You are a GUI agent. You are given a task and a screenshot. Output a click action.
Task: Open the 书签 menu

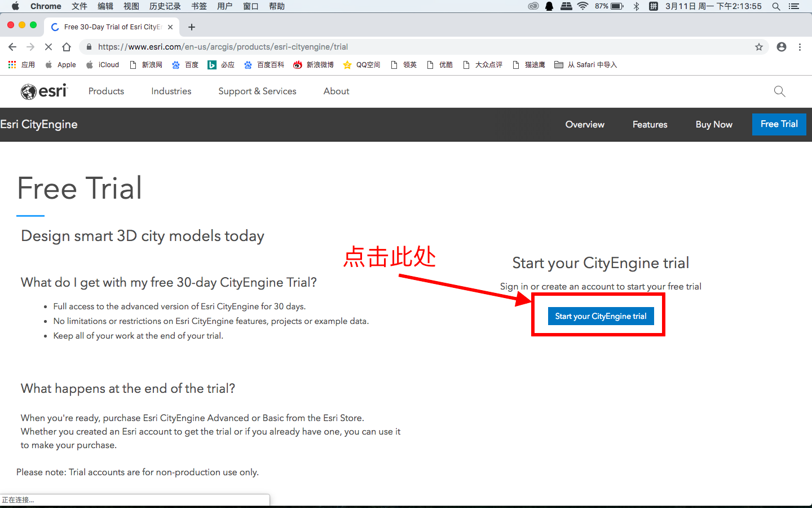[x=199, y=6]
